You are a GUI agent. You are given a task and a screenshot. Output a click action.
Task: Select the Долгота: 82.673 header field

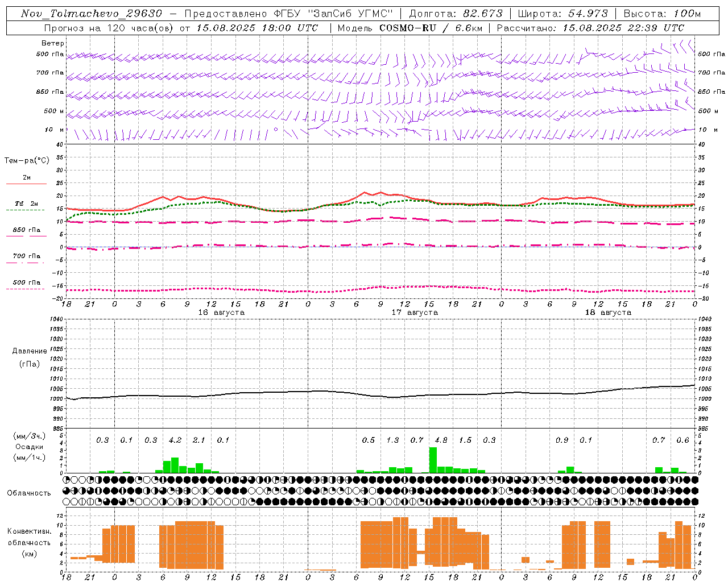(x=456, y=14)
